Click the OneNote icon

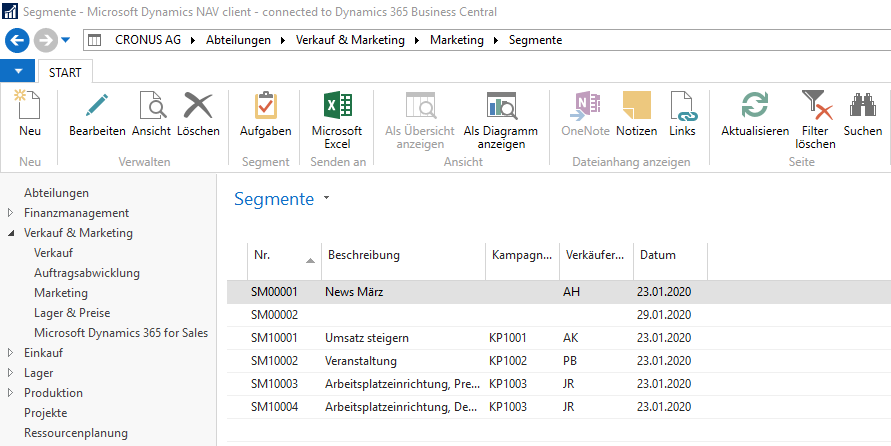coord(585,105)
